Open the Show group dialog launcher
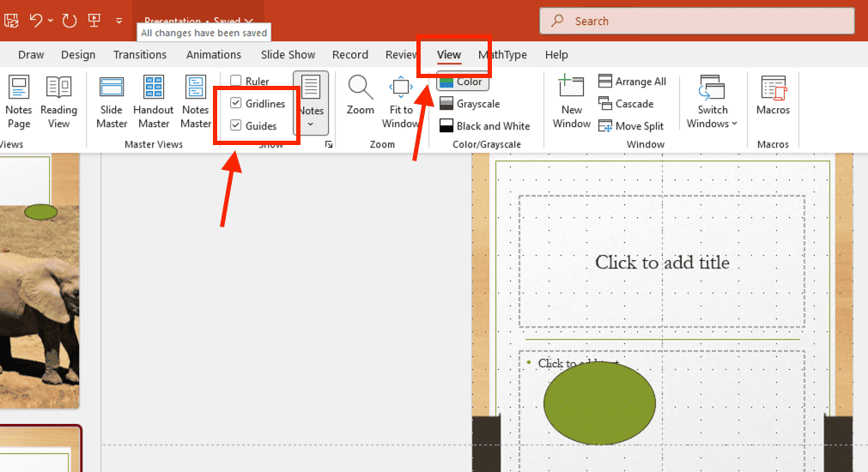Image resolution: width=868 pixels, height=472 pixels. pos(328,145)
